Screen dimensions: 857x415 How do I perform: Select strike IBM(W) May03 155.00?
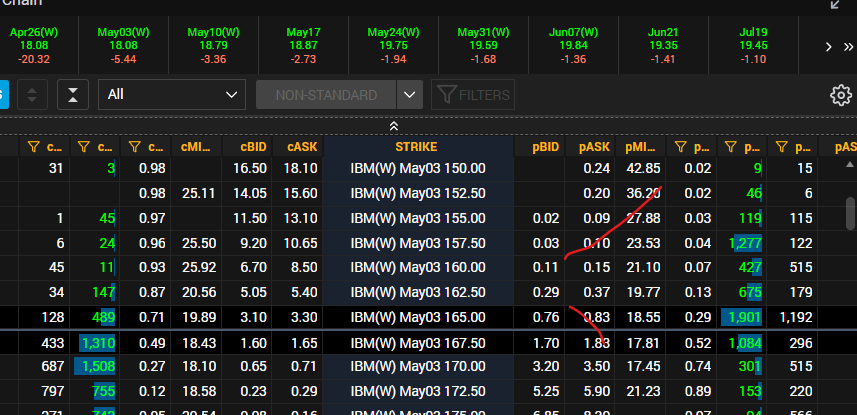pos(418,219)
